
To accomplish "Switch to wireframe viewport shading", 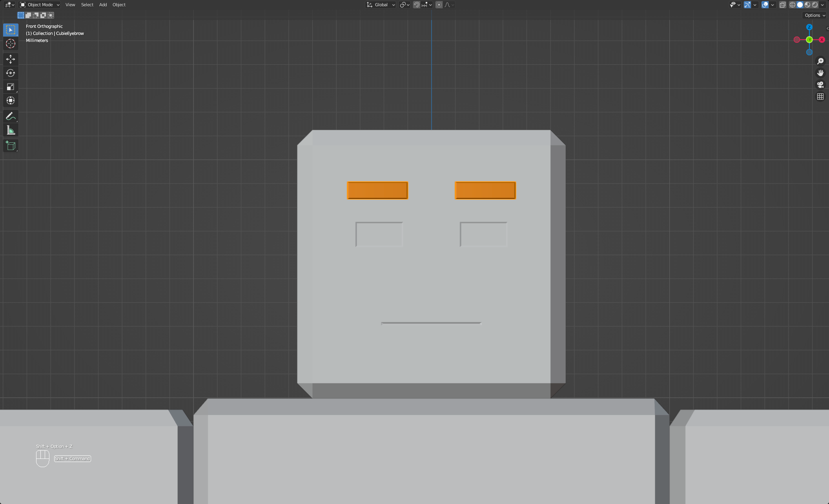I will point(792,5).
